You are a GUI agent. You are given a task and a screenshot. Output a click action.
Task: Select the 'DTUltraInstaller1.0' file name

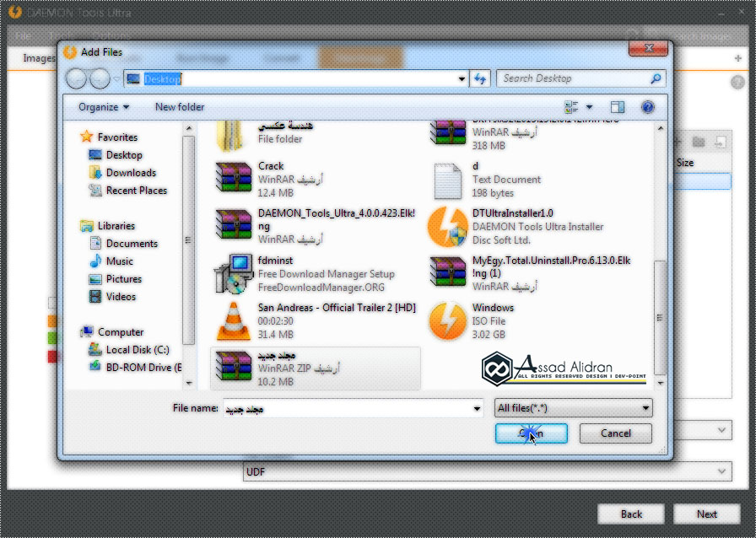(513, 213)
